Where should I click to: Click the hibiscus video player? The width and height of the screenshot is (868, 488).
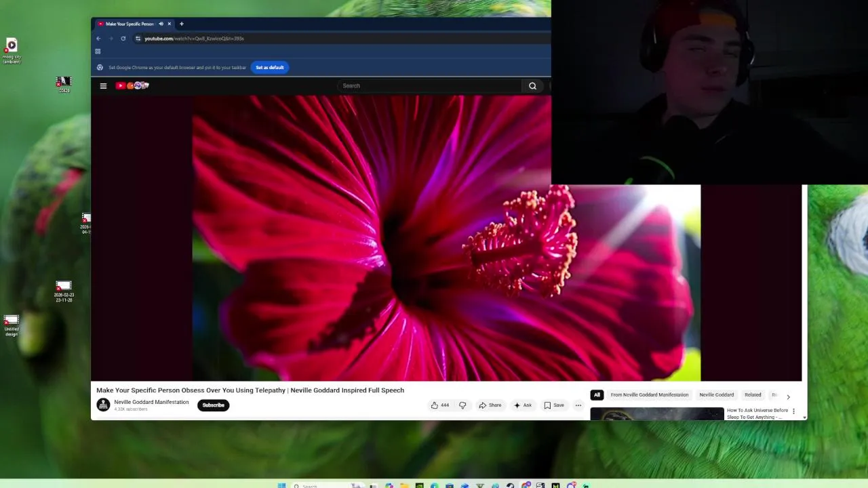coord(446,238)
